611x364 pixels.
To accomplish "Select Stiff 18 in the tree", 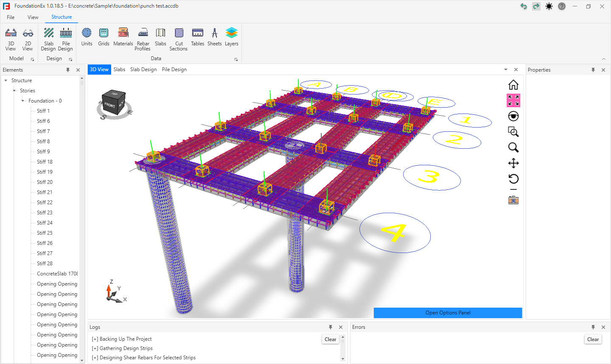I will tap(45, 162).
